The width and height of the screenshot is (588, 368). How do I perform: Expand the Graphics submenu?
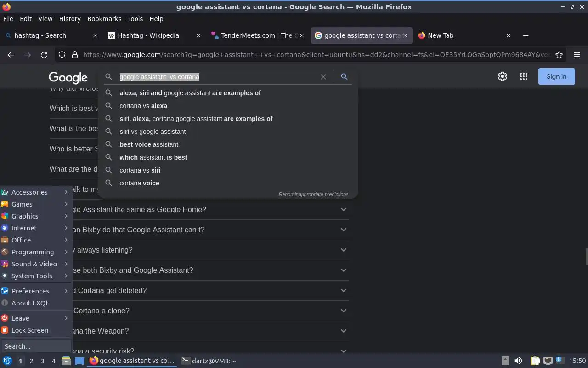tap(36, 216)
